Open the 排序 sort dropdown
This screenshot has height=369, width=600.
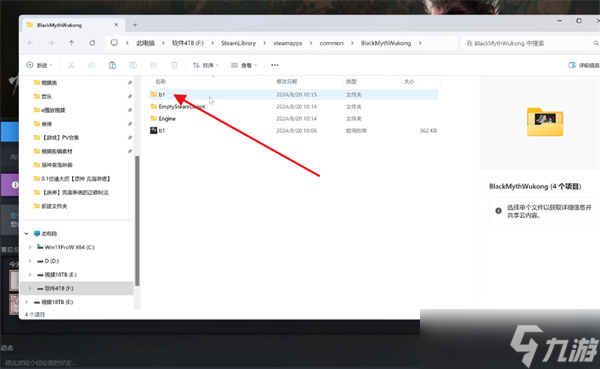point(205,65)
